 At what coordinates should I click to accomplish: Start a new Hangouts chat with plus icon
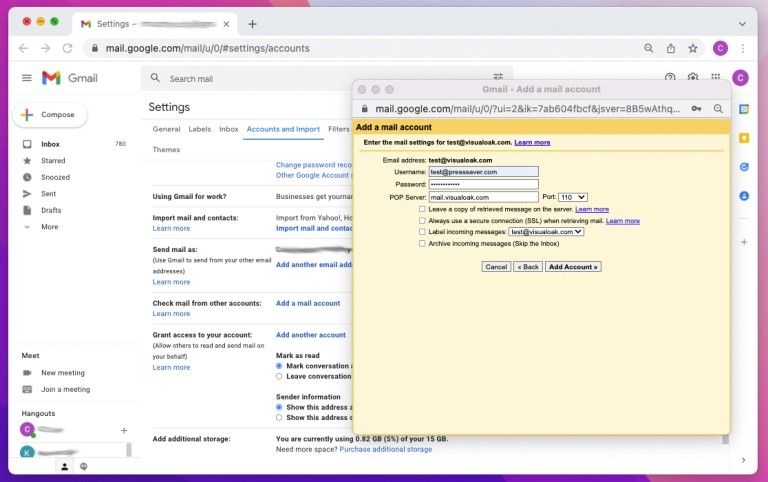[124, 430]
